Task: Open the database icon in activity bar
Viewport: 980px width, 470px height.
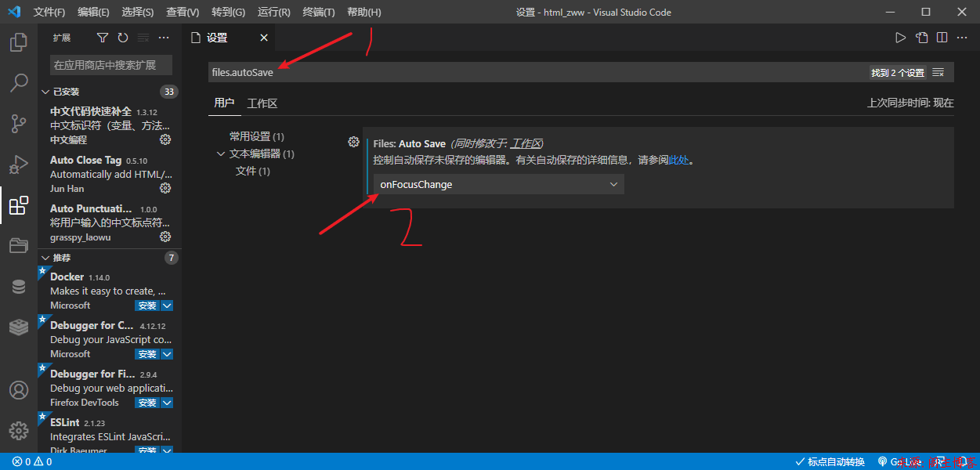Action: (19, 287)
